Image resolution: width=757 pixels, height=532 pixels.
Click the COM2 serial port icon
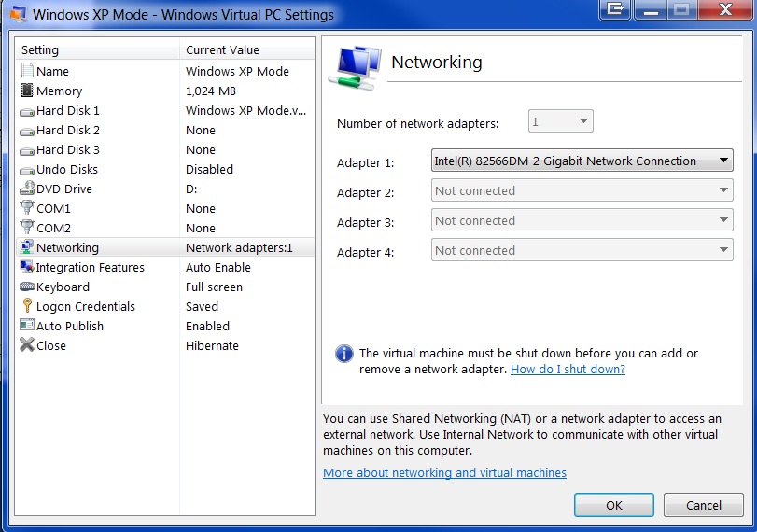[27, 227]
